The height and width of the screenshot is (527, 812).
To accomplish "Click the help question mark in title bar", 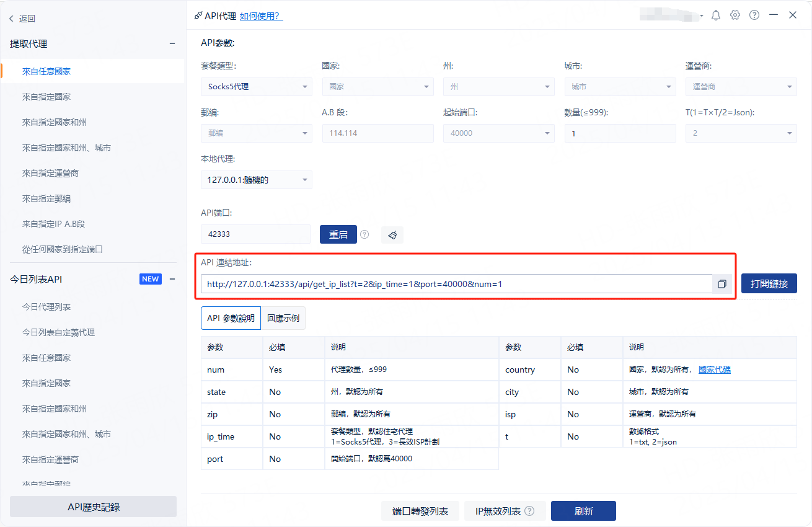I will pos(754,15).
